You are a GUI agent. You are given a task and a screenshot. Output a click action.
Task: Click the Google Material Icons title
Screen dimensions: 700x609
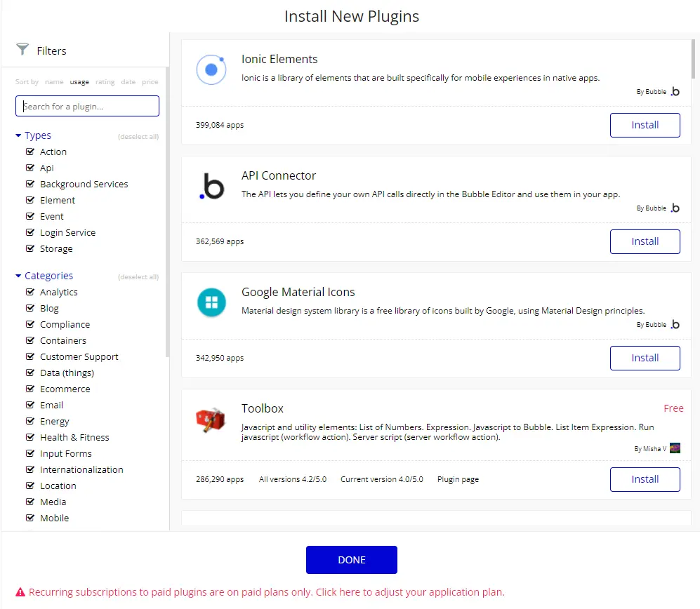298,292
